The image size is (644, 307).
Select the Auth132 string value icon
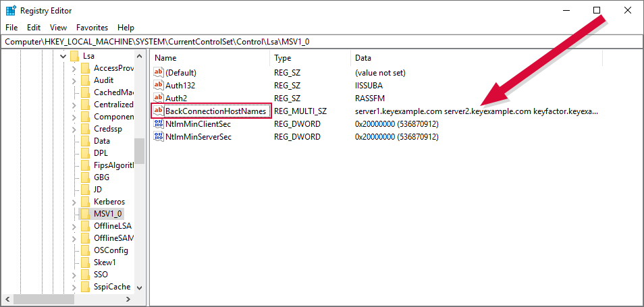(x=159, y=85)
